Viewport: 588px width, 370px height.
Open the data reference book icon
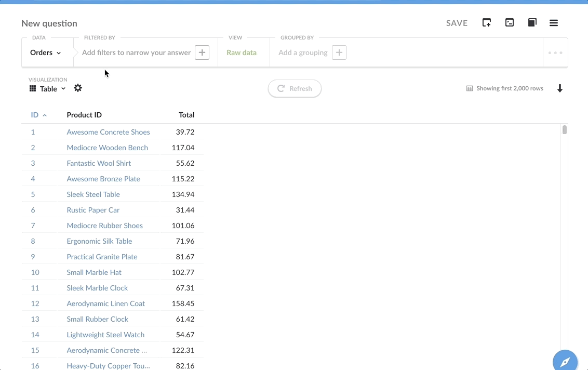point(532,23)
